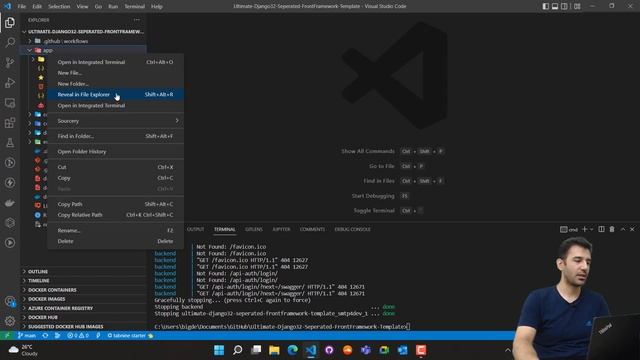
Task: Switch to the TERMINAL tab
Action: (225, 229)
